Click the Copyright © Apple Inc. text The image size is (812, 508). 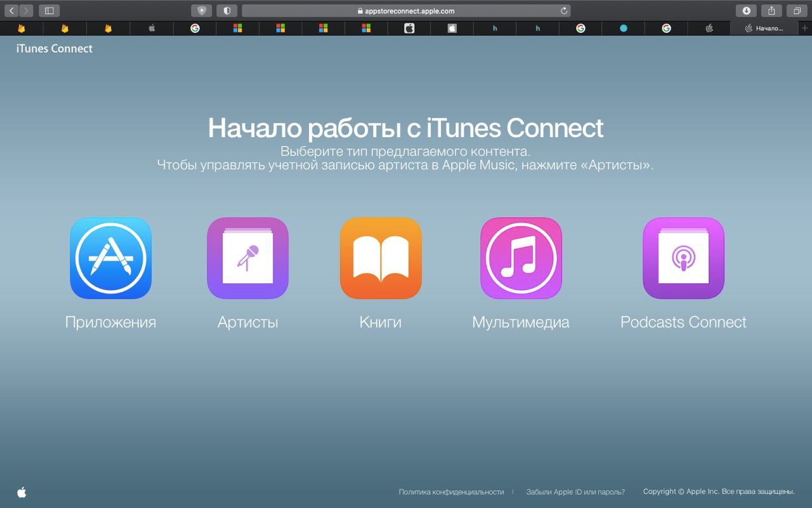719,491
